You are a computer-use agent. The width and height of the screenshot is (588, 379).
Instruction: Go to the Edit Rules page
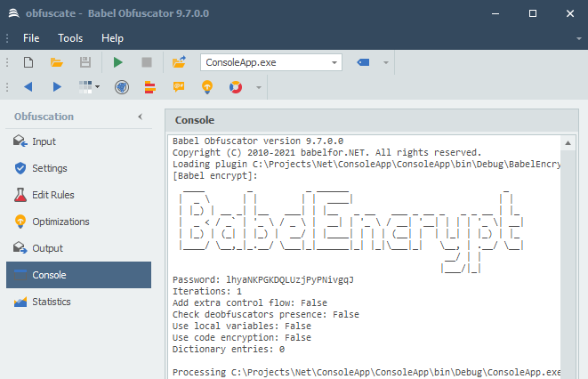[x=79, y=195]
